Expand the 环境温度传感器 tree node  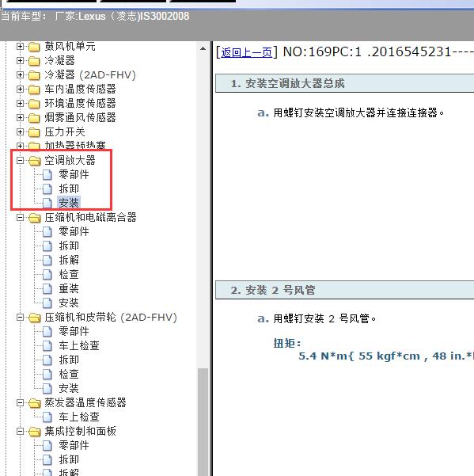[20, 103]
